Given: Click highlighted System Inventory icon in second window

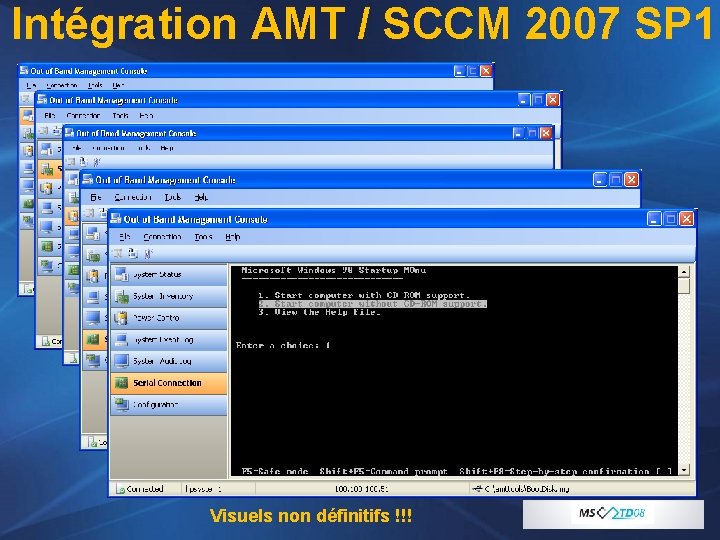Looking at the screenshot, I should pyautogui.click(x=47, y=169).
